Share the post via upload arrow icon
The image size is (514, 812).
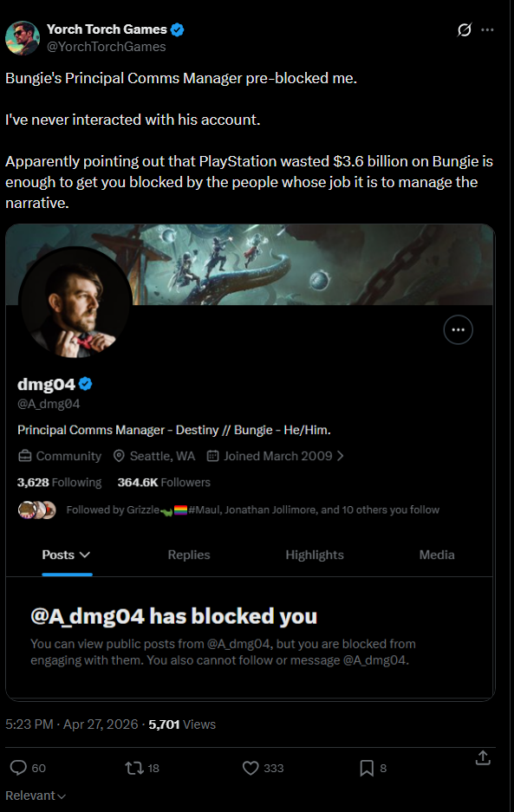pos(483,757)
